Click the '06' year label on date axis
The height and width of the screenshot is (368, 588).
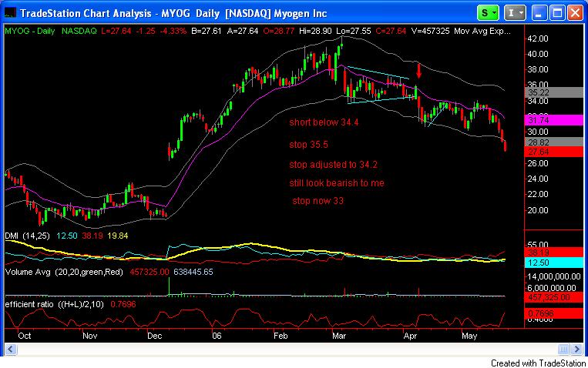click(217, 336)
